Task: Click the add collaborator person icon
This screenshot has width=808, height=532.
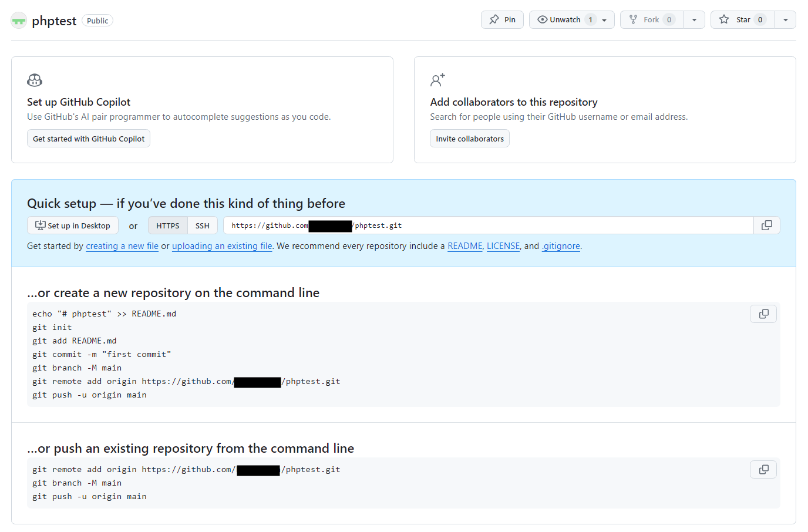Action: click(x=437, y=80)
